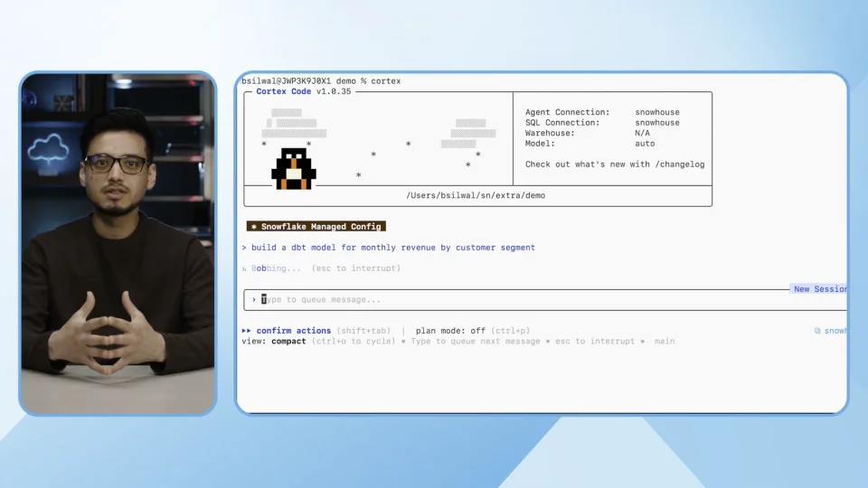This screenshot has height=488, width=868.
Task: Click the asterisk icon in Managed Config badge
Action: pos(254,226)
